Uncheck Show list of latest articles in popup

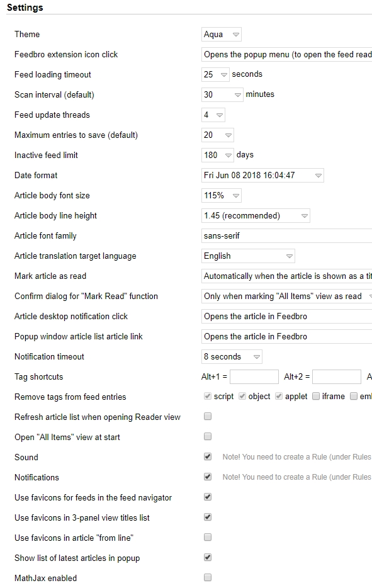coord(208,558)
